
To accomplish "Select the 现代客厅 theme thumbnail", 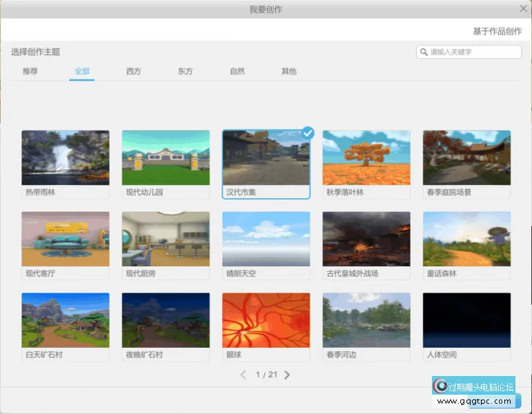I will (66, 239).
